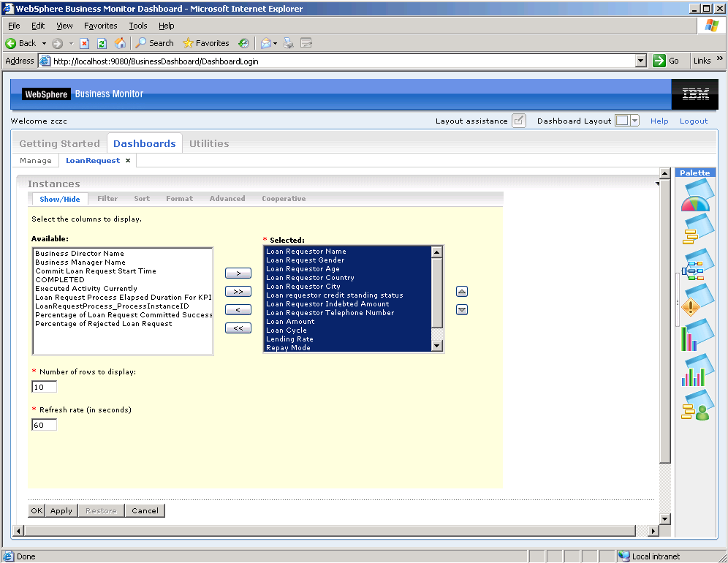Select Loan Amount in Selected list
The height and width of the screenshot is (563, 728).
(x=290, y=322)
